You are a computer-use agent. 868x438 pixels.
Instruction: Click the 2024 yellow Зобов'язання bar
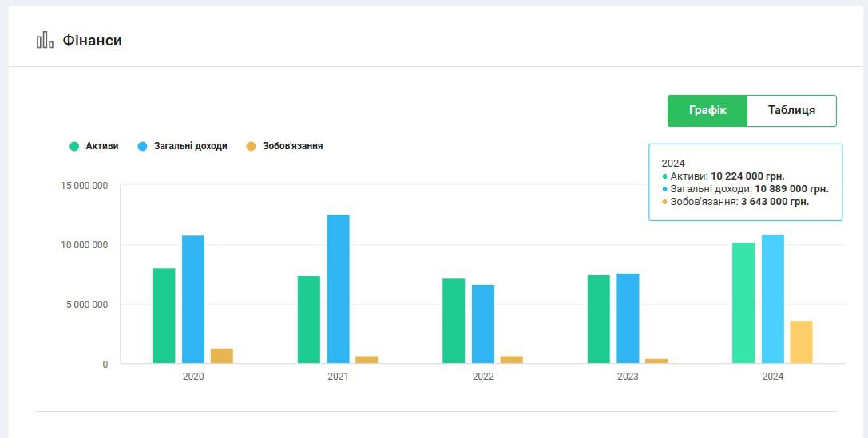[801, 342]
